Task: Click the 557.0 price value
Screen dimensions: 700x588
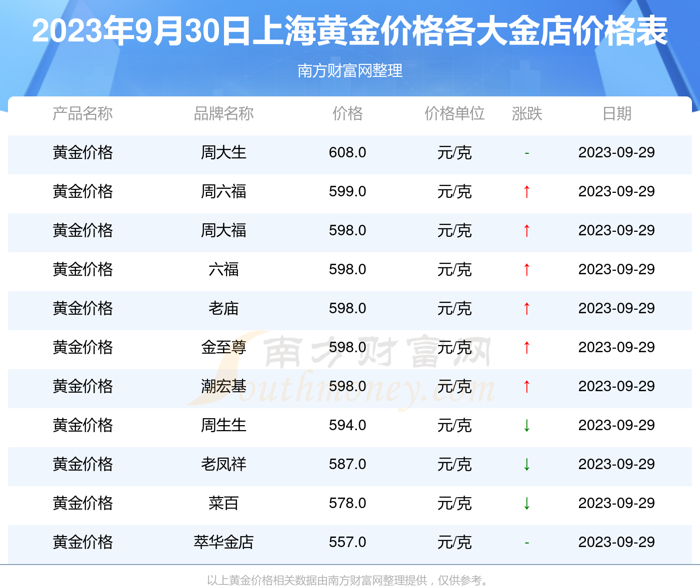Action: [347, 542]
